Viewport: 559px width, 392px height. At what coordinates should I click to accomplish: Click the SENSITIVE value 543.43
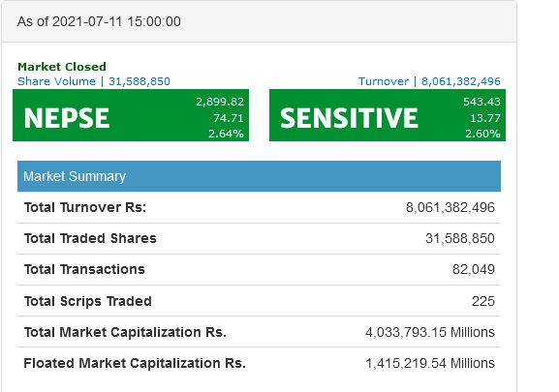tap(482, 102)
